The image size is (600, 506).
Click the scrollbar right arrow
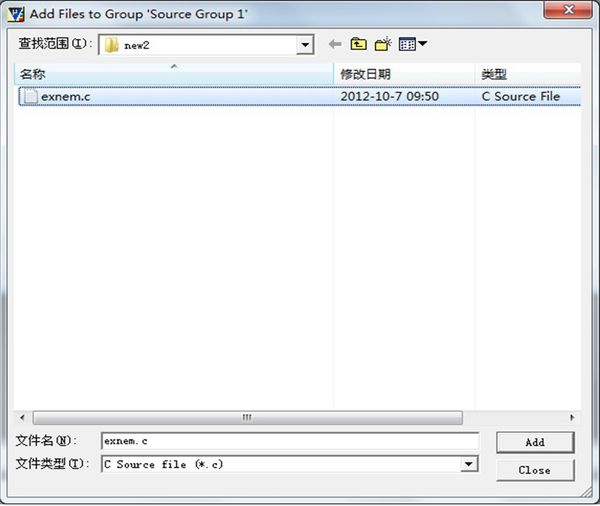[572, 418]
